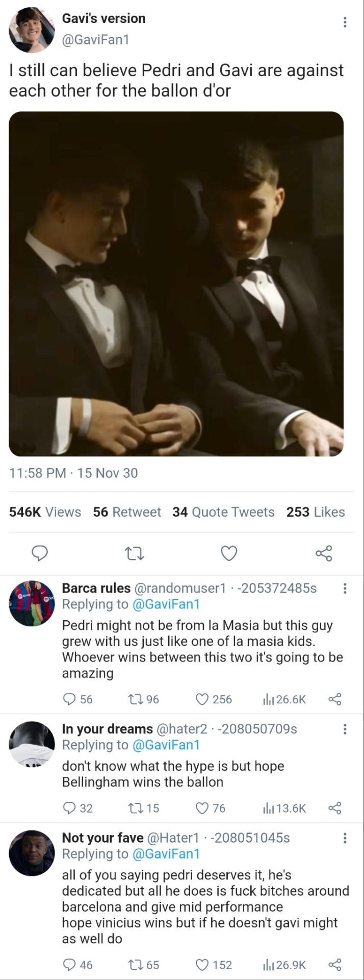The width and height of the screenshot is (364, 980).
Task: Share the main tweet
Action: click(x=324, y=553)
